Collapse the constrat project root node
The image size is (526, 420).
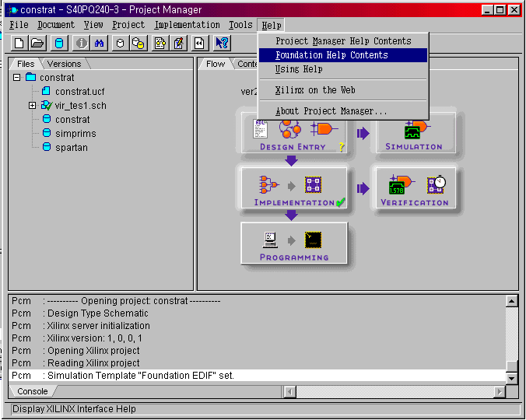[x=16, y=78]
